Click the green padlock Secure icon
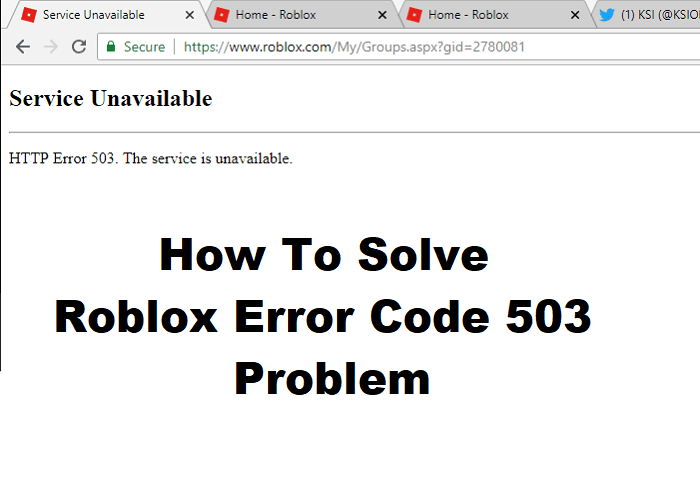 pos(111,46)
